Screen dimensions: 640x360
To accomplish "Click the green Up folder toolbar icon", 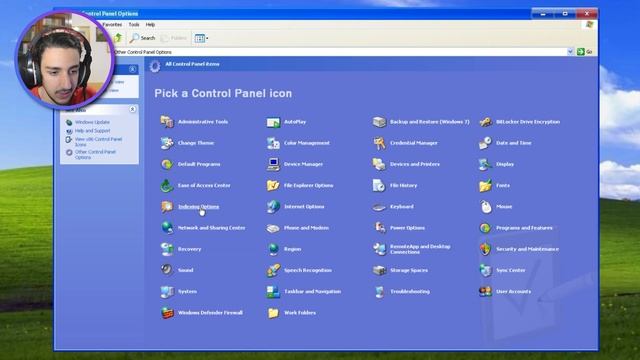I will pos(118,38).
